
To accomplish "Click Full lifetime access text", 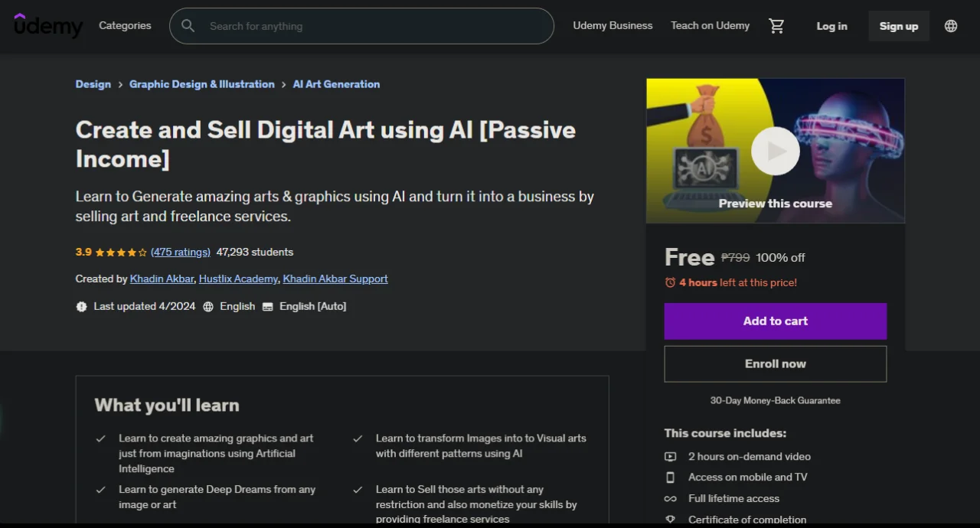I will click(x=733, y=498).
